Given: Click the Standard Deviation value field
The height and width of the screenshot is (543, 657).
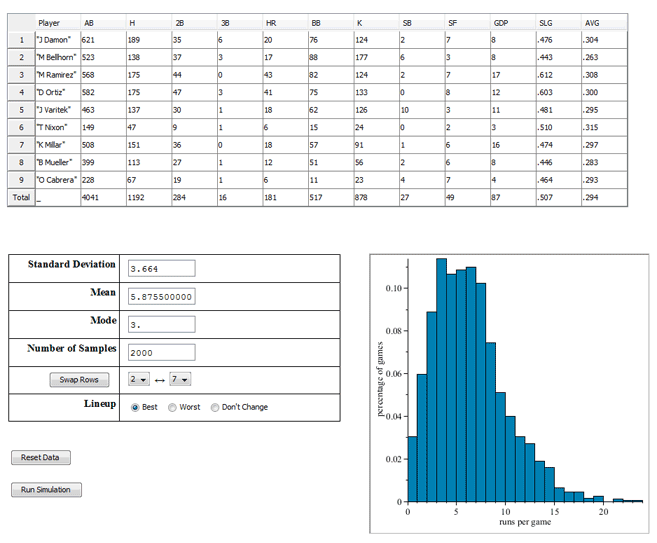Looking at the screenshot, I should pyautogui.click(x=161, y=268).
